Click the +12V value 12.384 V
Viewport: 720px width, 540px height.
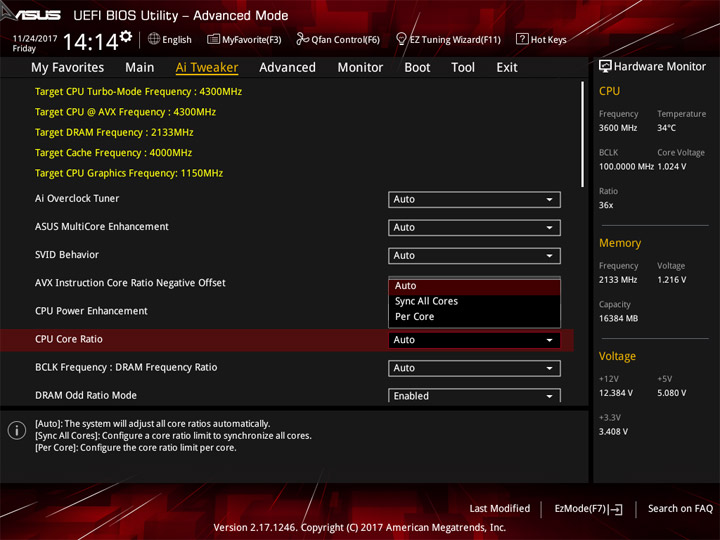click(615, 393)
